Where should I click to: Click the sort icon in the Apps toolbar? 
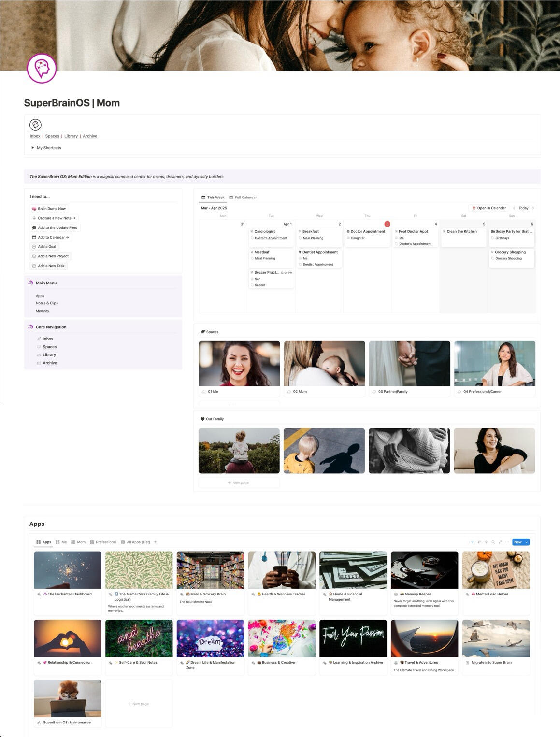(479, 542)
